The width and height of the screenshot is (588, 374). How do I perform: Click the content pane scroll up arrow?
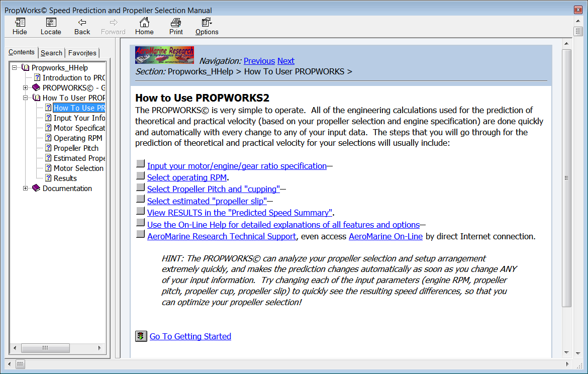(x=566, y=44)
